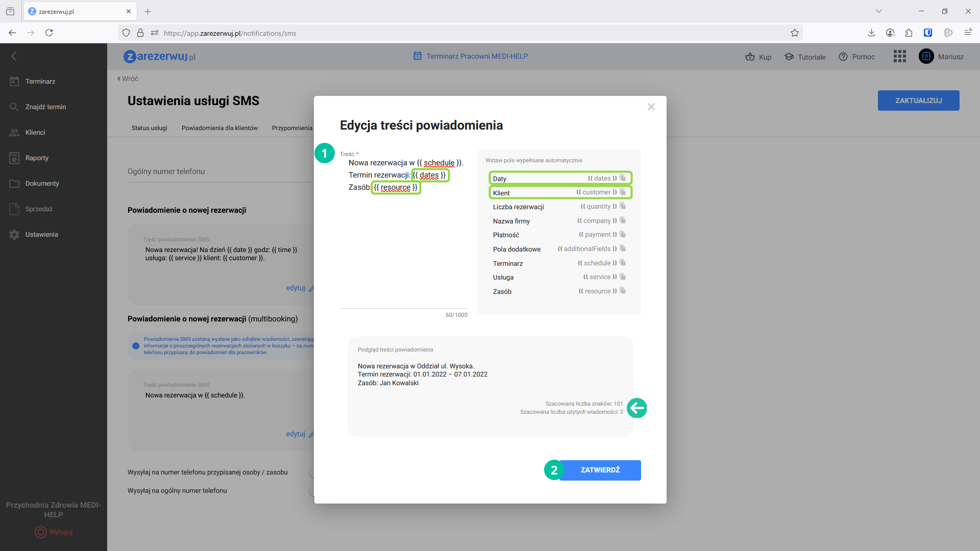Copy the company placeholder via its icon

(x=623, y=220)
